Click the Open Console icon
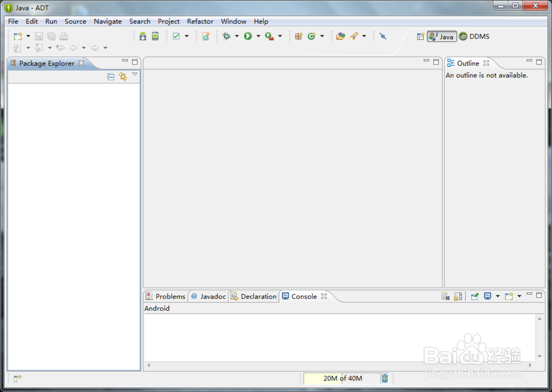Image resolution: width=552 pixels, height=392 pixels. coord(509,297)
